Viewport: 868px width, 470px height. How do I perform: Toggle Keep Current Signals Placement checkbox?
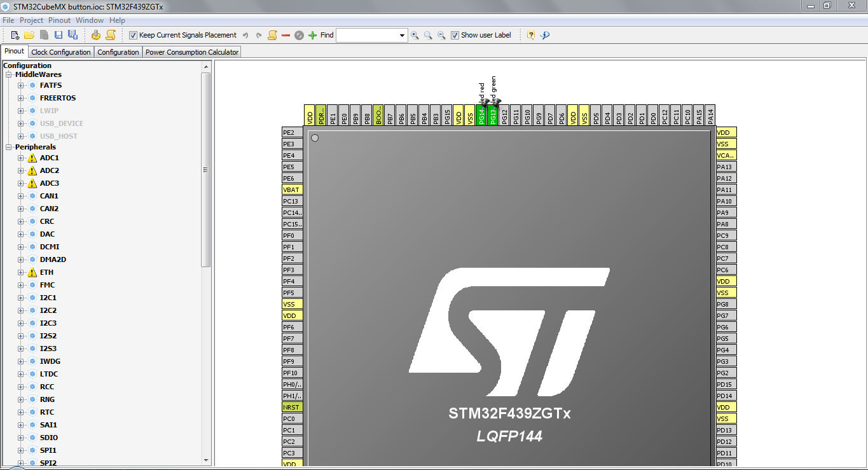point(133,35)
